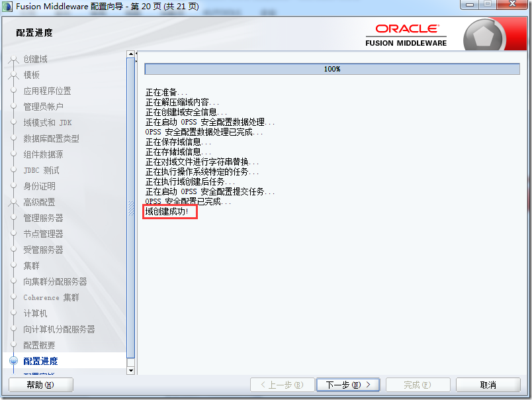This screenshot has width=532, height=400.
Task: Select the Coherence 集群 step
Action: point(51,297)
